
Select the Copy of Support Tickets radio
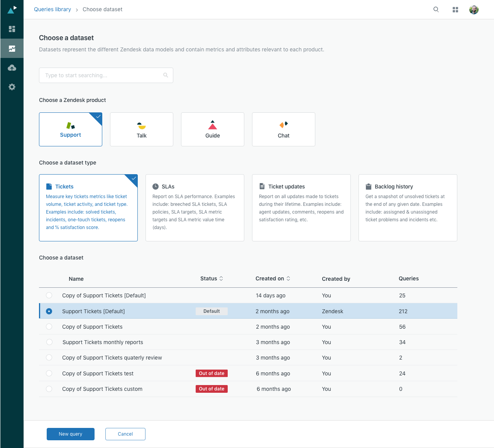49,327
